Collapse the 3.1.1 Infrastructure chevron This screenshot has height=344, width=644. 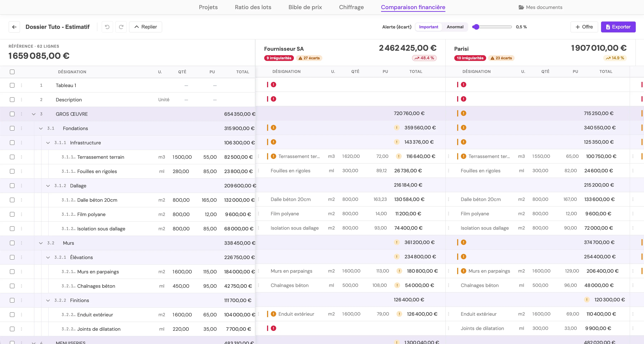tap(48, 143)
